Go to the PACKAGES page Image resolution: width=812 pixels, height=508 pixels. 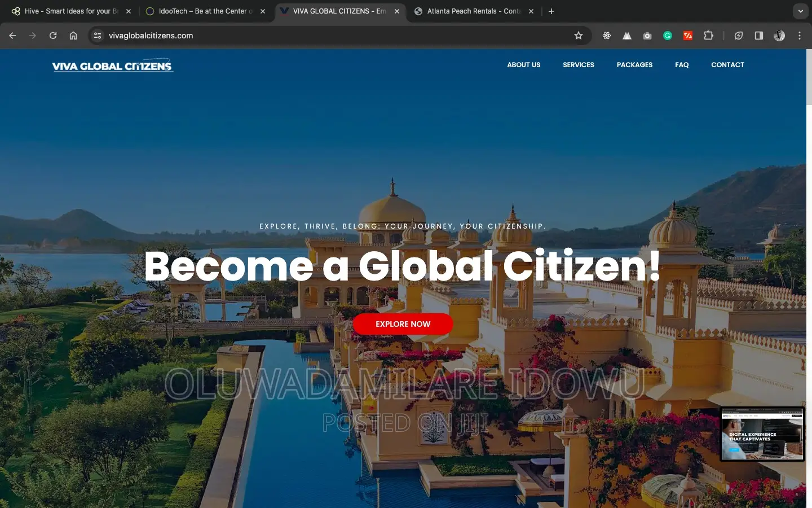[634, 65]
